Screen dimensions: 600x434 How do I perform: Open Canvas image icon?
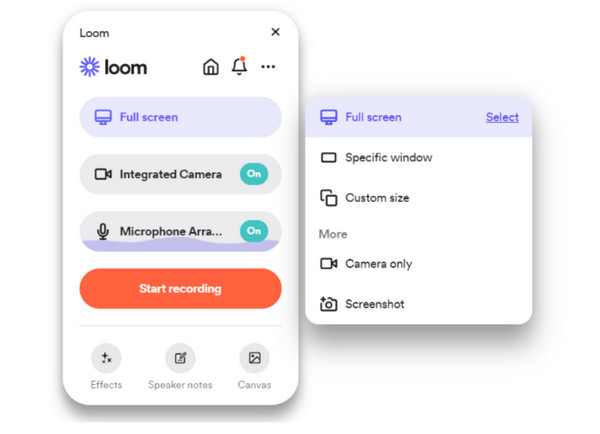click(x=254, y=358)
